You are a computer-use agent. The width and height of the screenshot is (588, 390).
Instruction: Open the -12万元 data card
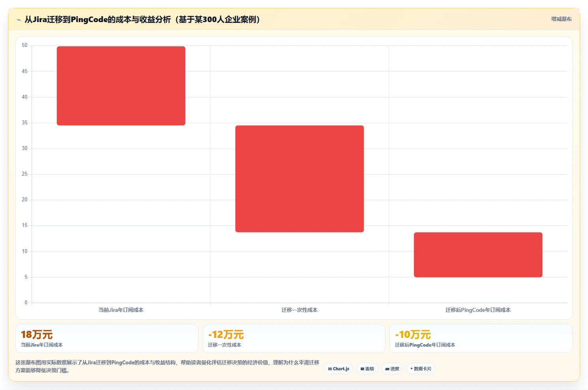coord(294,338)
